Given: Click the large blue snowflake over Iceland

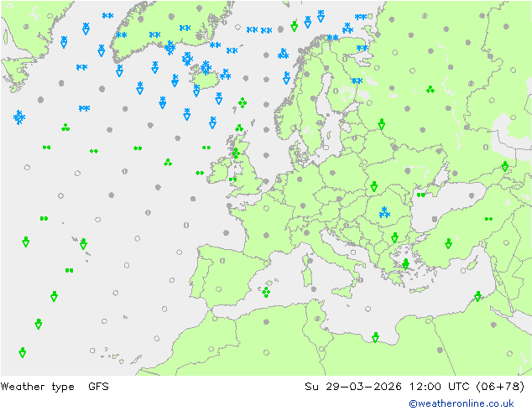Looking at the screenshot, I should pos(206,68).
